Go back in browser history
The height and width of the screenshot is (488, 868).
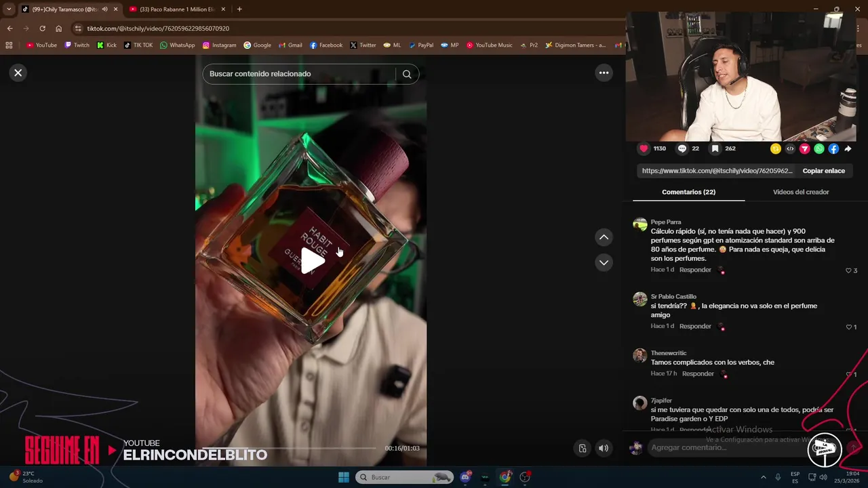pos(9,28)
